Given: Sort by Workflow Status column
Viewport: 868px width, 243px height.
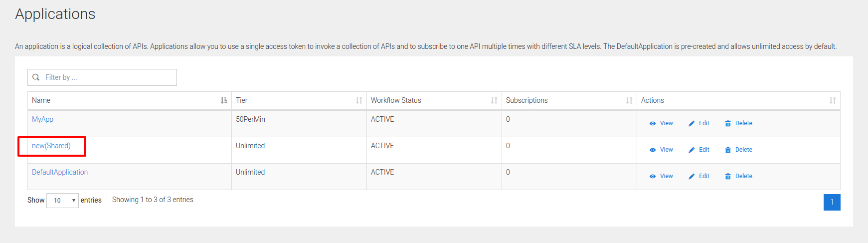Looking at the screenshot, I should (x=494, y=100).
